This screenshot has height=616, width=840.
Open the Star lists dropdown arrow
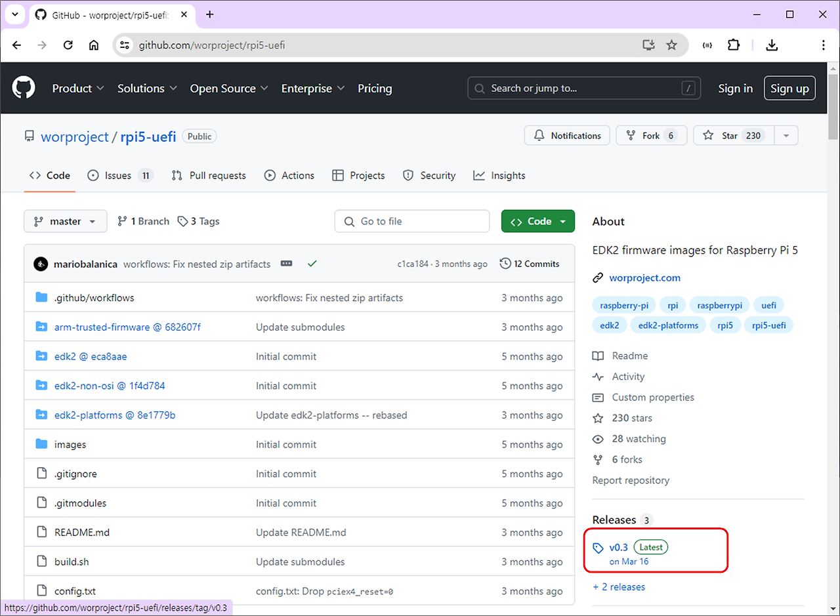click(x=786, y=136)
